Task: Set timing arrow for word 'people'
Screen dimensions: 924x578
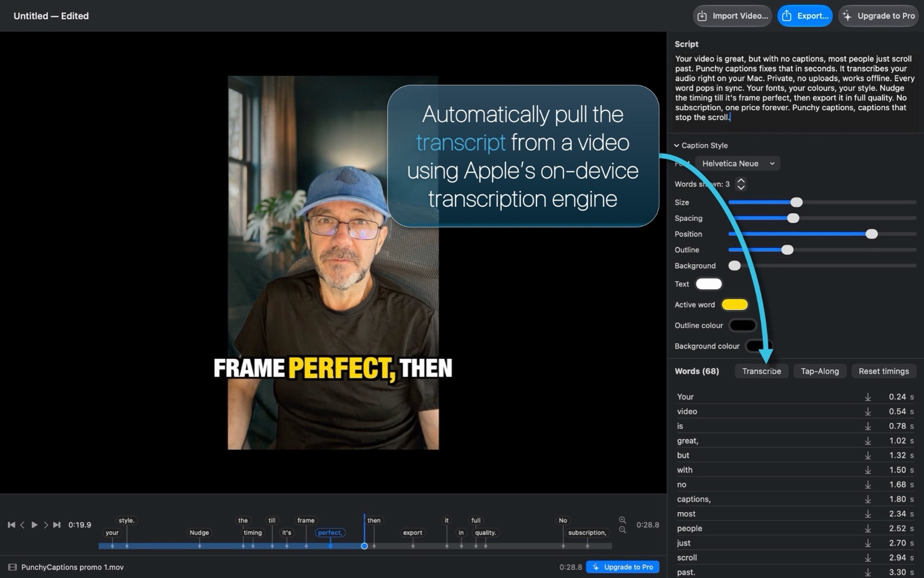Action: click(867, 528)
